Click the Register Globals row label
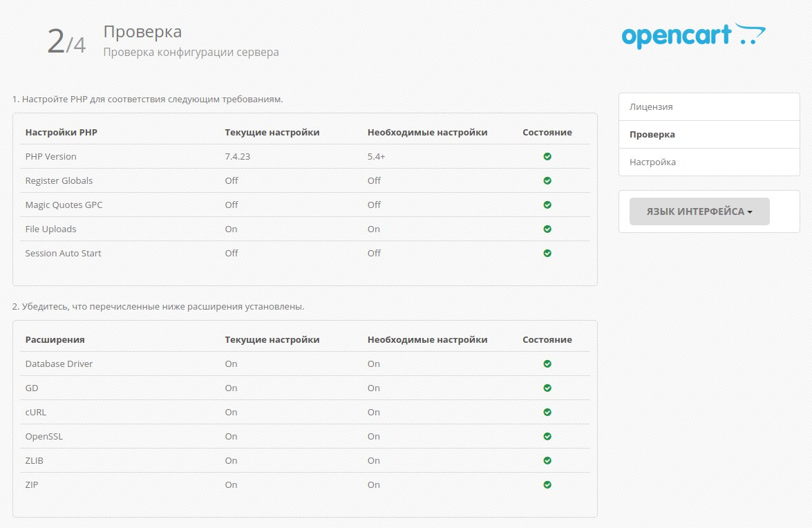The height and width of the screenshot is (528, 812). pyautogui.click(x=59, y=180)
